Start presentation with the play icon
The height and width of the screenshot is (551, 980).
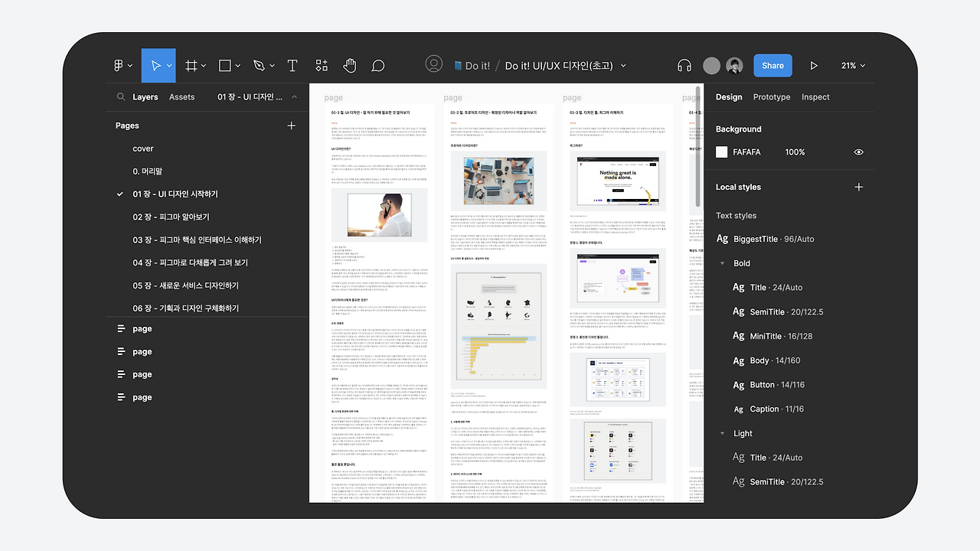(814, 66)
